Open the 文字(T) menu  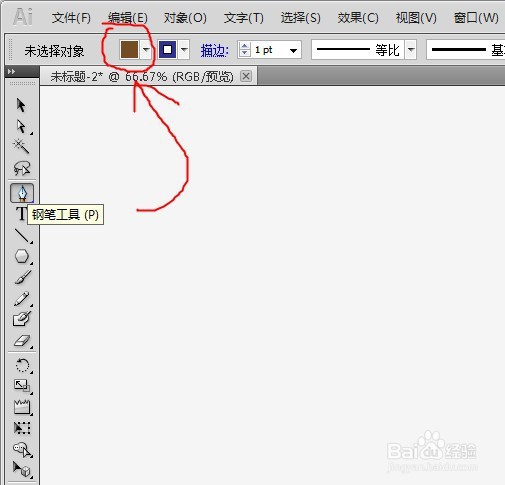coord(244,18)
